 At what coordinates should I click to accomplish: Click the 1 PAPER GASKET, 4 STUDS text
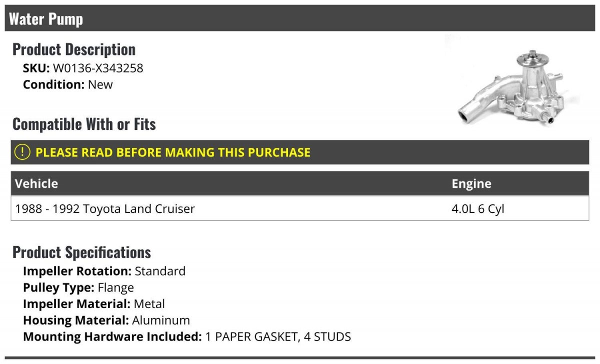tap(278, 337)
